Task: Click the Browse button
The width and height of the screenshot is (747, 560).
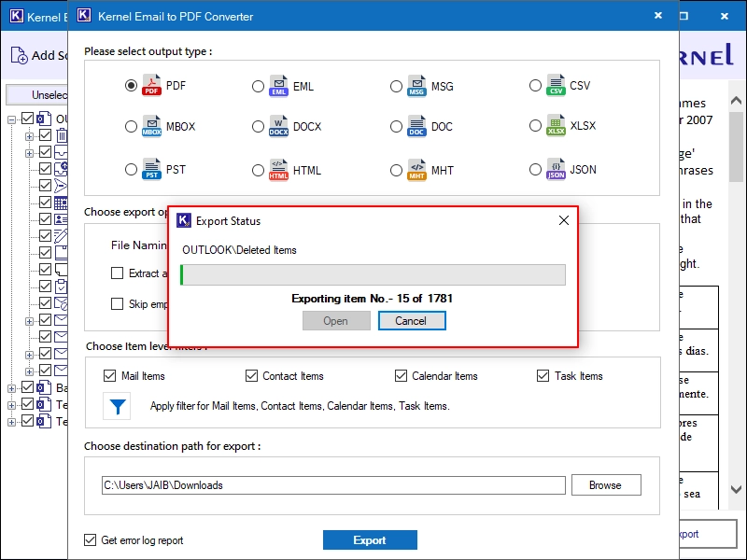Action: coord(606,484)
